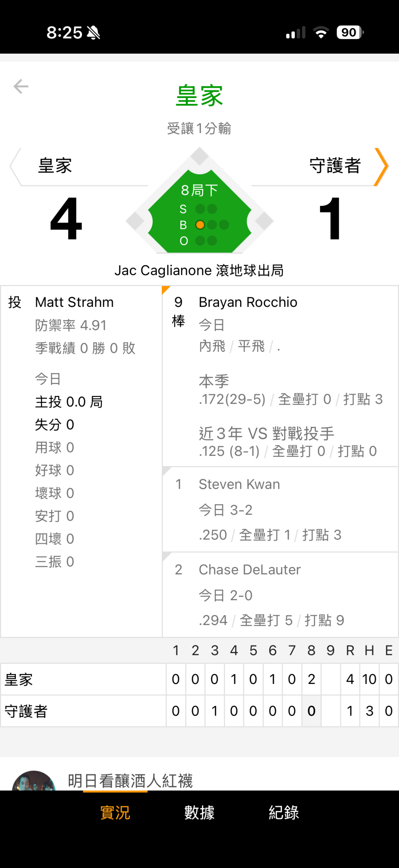Tap the Wi-Fi icon in status bar
Viewport: 399px width, 868px height.
(321, 33)
